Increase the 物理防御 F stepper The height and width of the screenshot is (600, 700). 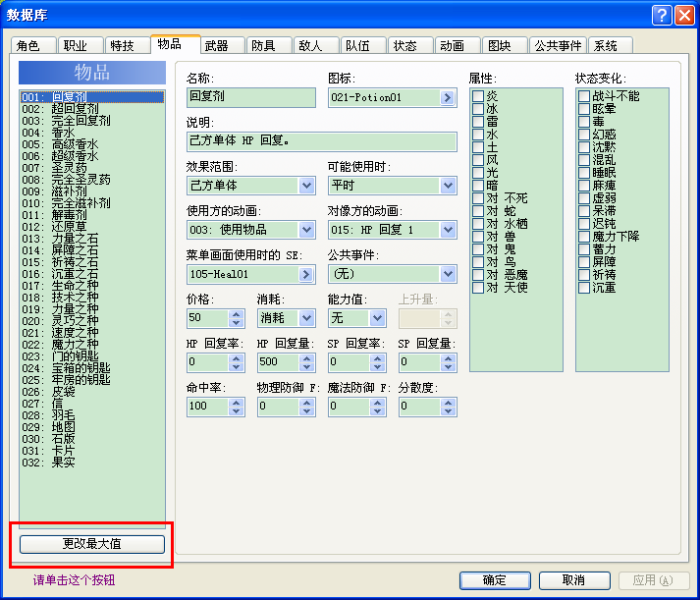pyautogui.click(x=306, y=403)
